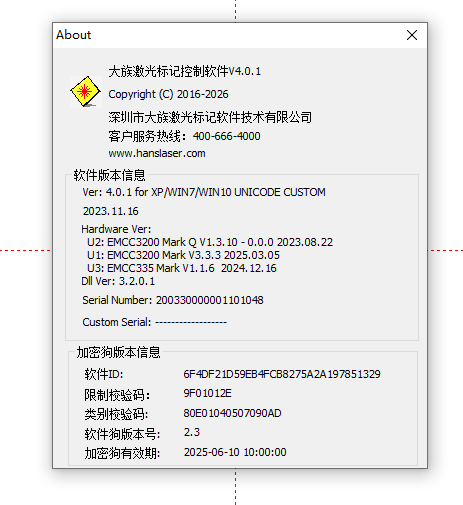This screenshot has height=505, width=463.
Task: Click the U3: EMCC335 Mark V1.1.6 line
Action: [182, 268]
